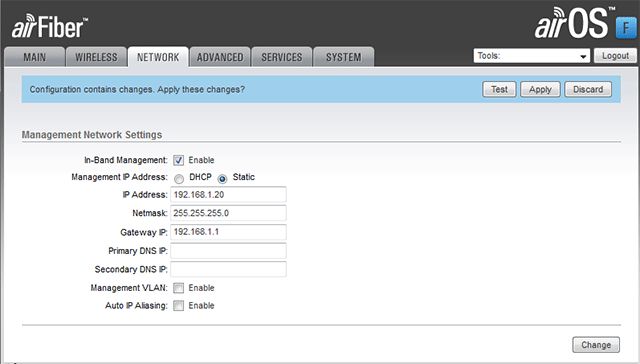Click the Change button
Image resolution: width=640 pixels, height=364 pixels.
click(x=596, y=345)
